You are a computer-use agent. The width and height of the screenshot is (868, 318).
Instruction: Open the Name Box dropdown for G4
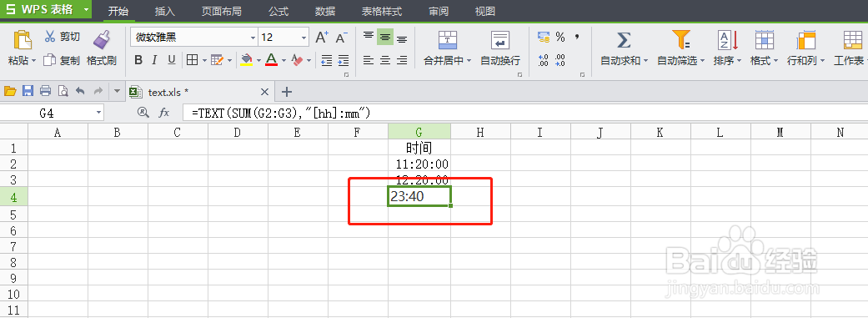(99, 113)
